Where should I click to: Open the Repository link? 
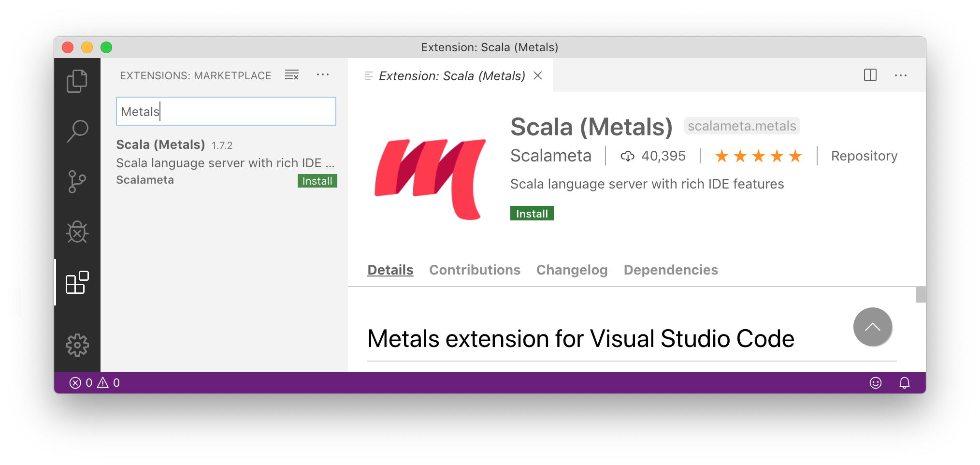pyautogui.click(x=864, y=156)
